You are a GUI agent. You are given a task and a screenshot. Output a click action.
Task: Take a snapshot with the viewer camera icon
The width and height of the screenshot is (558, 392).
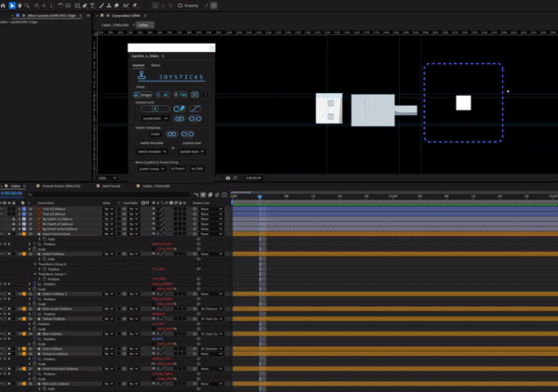click(228, 177)
